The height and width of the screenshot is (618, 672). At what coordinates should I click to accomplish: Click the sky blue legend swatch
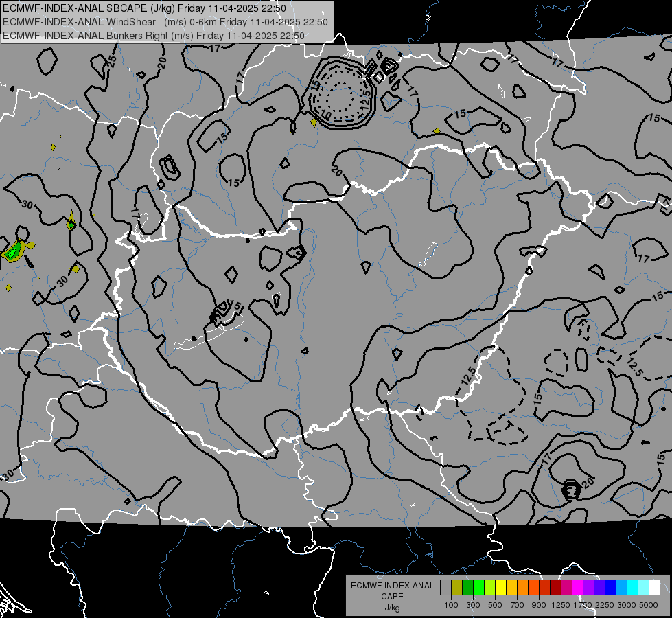[x=622, y=587]
